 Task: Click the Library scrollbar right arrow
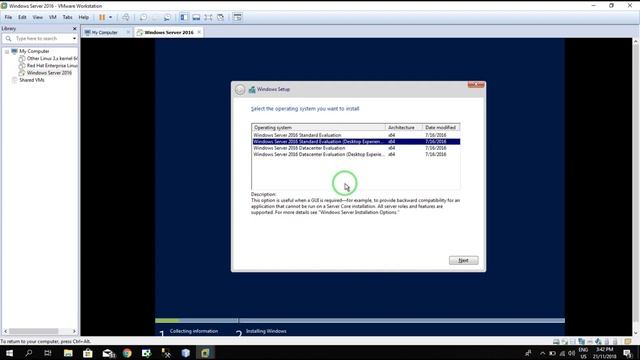(74, 331)
